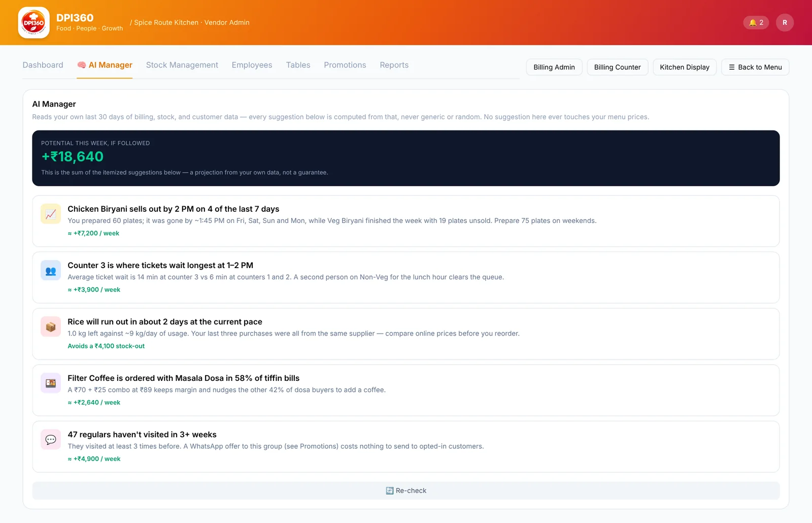The height and width of the screenshot is (523, 812).
Task: Open the notifications bell showing 2
Action: click(756, 22)
